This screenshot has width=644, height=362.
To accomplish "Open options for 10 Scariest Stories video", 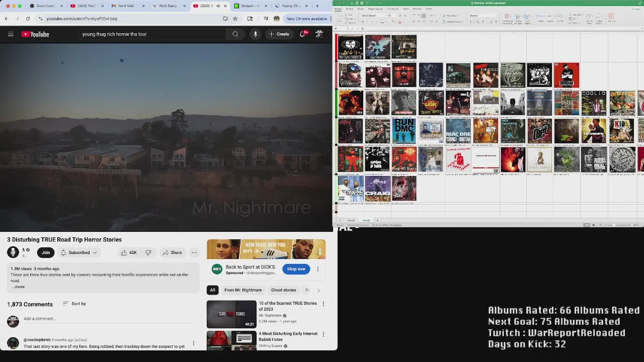I will point(323,304).
